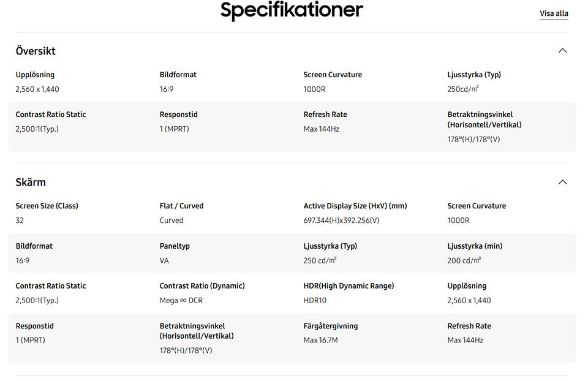Select the Active Display Size (HxV) label
Viewport: 588px width, 381px height.
[x=355, y=206]
